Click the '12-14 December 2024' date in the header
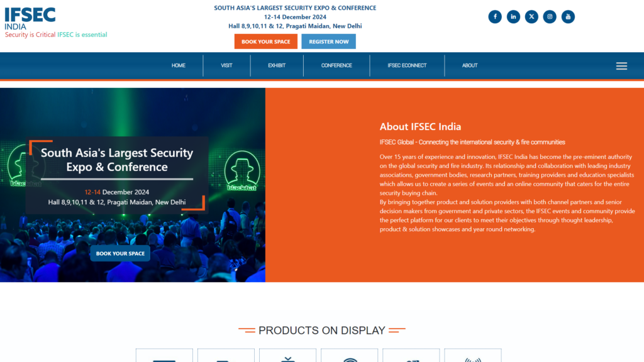Screen dimensions: 644x362 [295, 17]
